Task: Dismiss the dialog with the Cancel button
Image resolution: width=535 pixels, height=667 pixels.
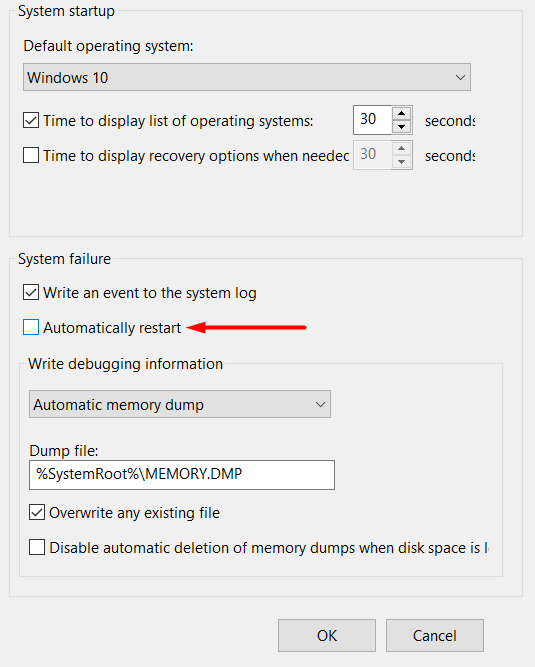Action: 435,636
